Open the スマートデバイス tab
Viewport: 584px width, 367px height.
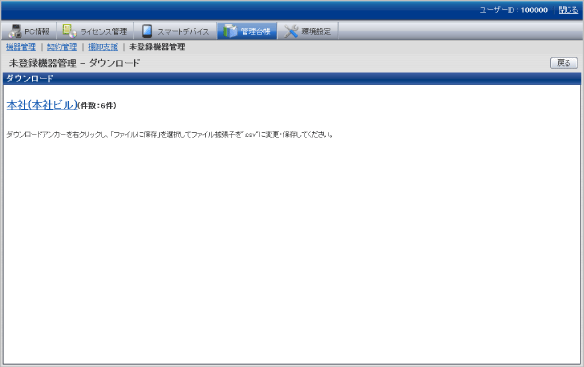pyautogui.click(x=175, y=31)
